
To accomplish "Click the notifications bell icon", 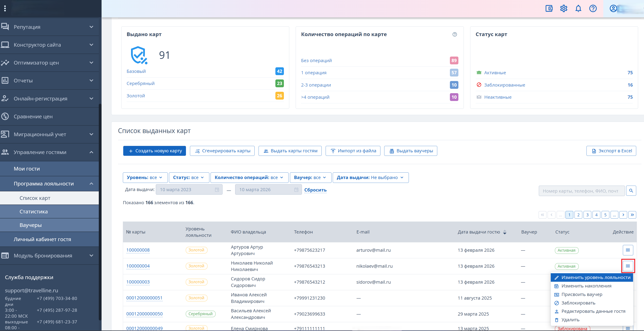I will [578, 9].
